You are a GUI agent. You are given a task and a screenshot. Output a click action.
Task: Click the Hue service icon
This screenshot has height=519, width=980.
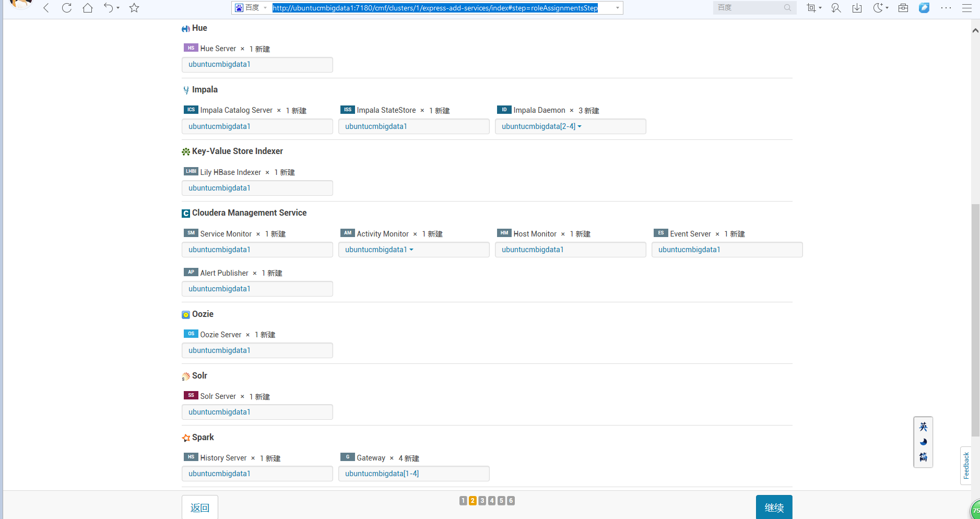[x=186, y=29]
